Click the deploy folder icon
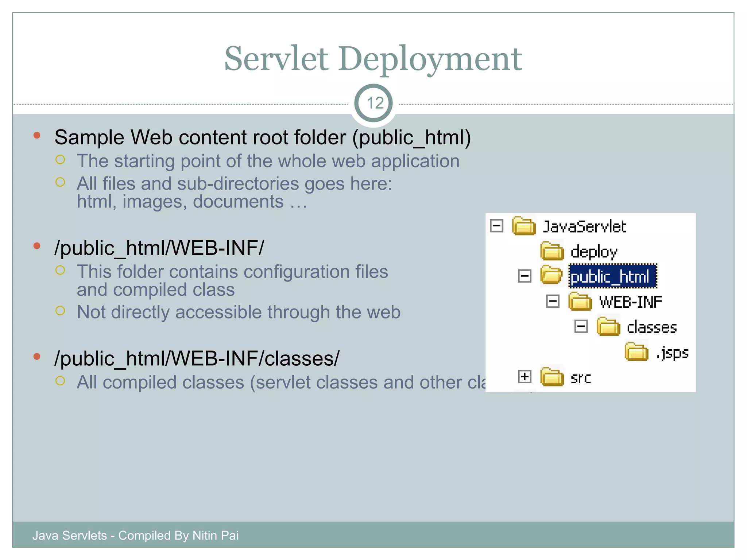 tap(552, 251)
